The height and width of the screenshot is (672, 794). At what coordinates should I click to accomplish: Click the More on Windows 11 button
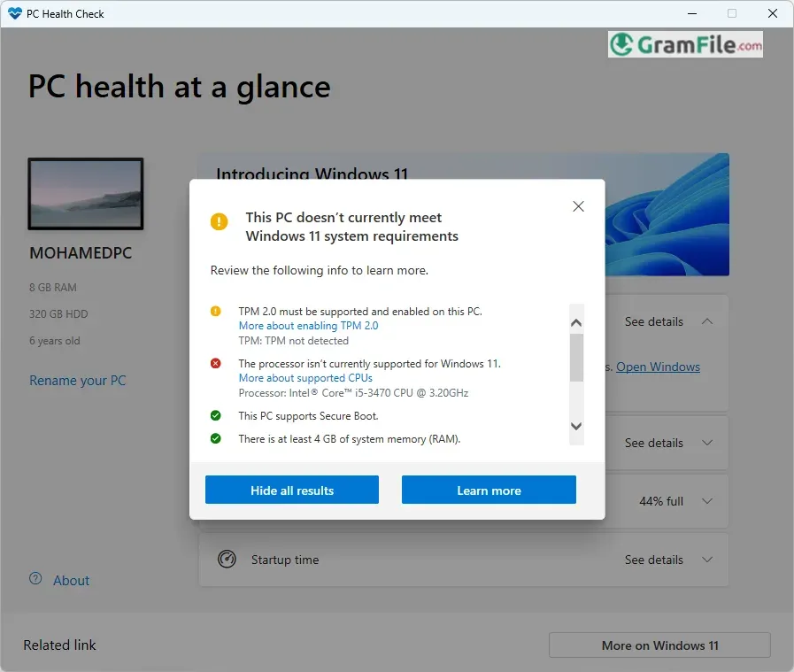pos(659,645)
